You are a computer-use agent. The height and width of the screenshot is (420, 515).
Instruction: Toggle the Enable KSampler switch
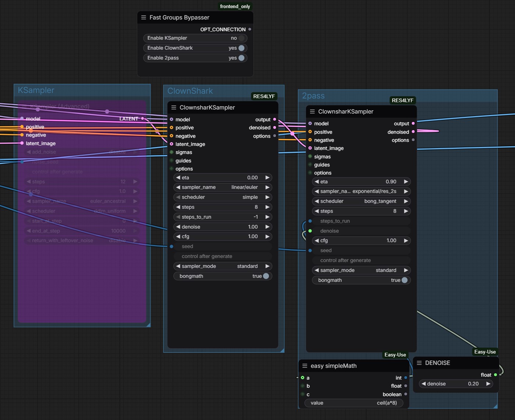(x=241, y=38)
